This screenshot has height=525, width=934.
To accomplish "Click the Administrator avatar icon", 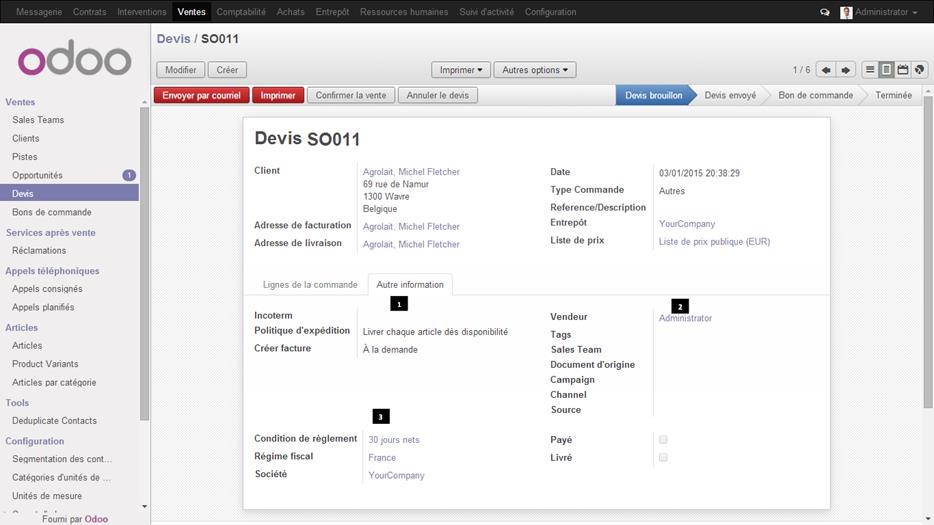I will [x=846, y=12].
